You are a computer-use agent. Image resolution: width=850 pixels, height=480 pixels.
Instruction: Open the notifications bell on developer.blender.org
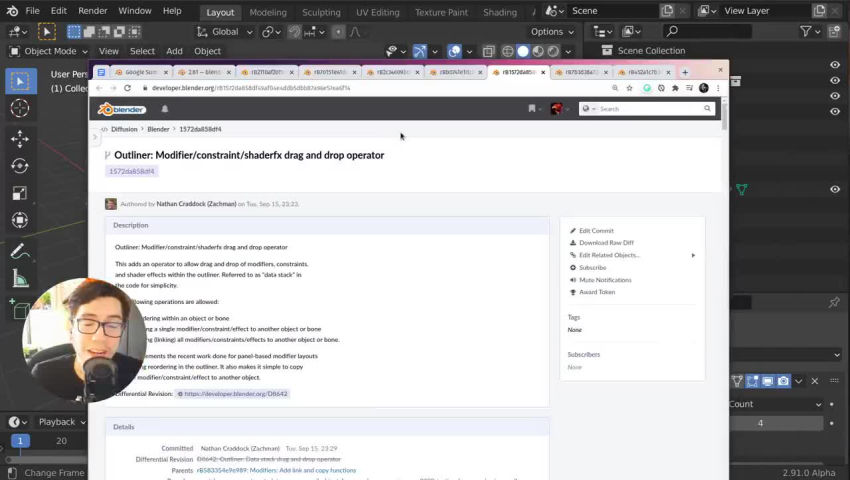(x=165, y=109)
